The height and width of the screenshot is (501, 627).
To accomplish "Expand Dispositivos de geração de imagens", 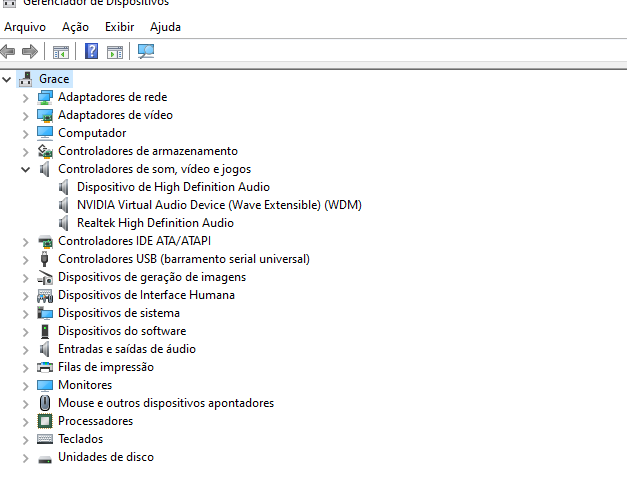I will pos(26,278).
